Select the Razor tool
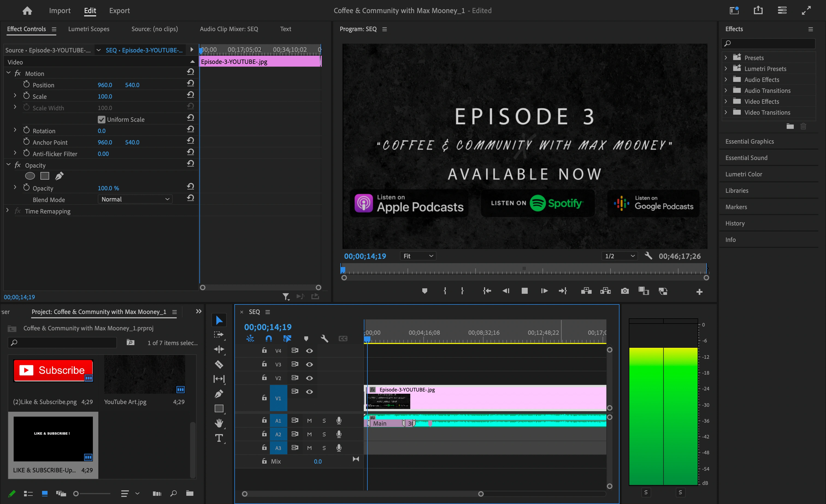The height and width of the screenshot is (504, 826). click(219, 364)
